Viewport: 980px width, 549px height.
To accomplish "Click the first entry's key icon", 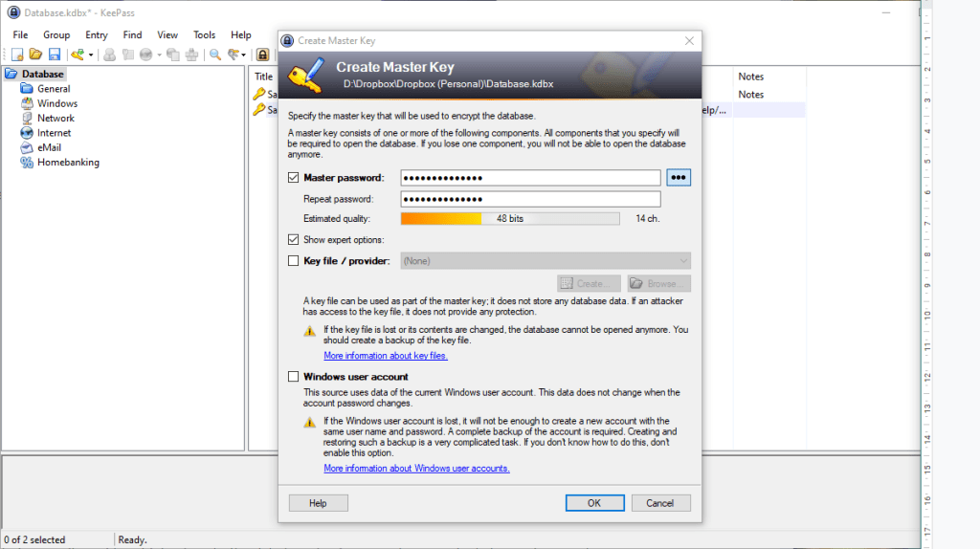I will 258,94.
